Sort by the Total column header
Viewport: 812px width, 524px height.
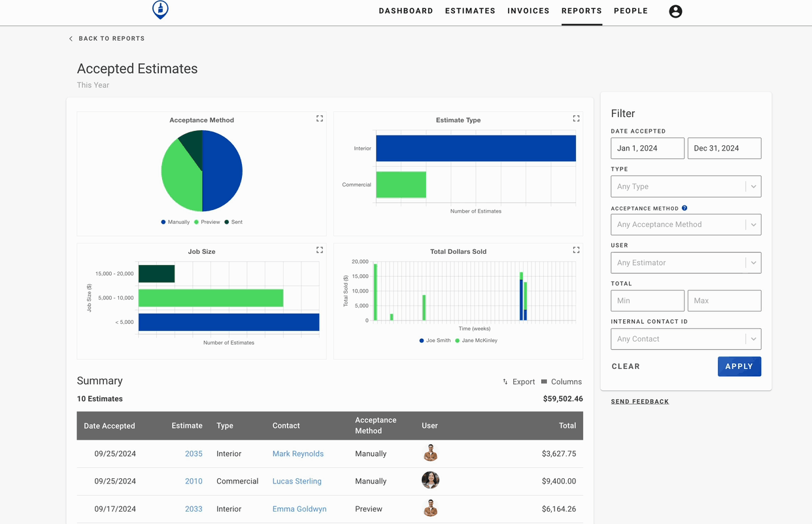pos(567,426)
